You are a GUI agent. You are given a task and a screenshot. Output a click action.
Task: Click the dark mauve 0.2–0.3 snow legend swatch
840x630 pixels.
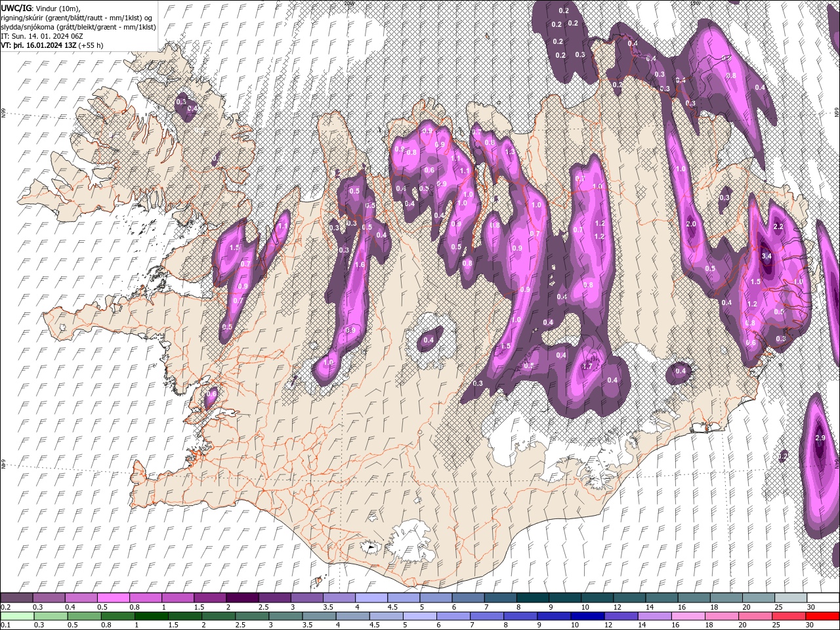[17, 598]
